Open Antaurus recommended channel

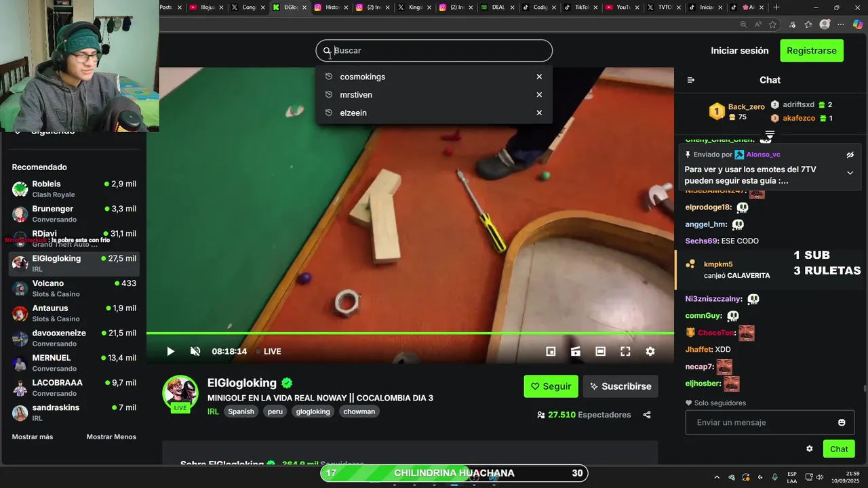tap(75, 313)
